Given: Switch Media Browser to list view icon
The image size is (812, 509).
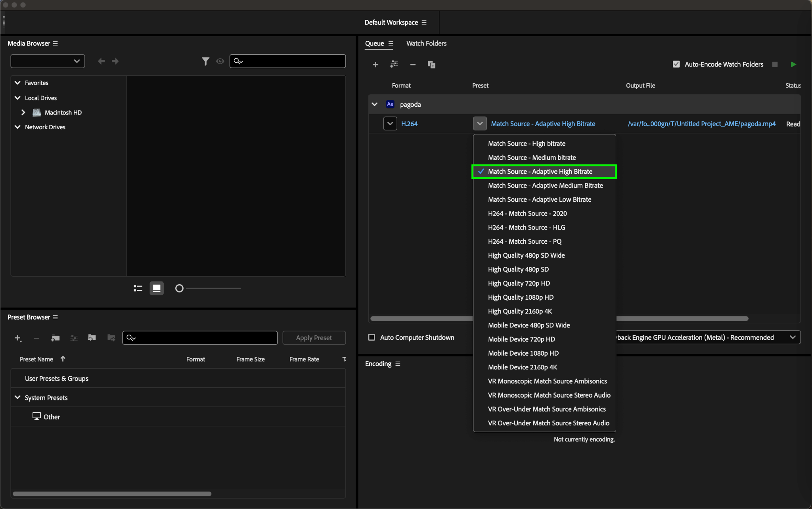Looking at the screenshot, I should click(x=138, y=288).
